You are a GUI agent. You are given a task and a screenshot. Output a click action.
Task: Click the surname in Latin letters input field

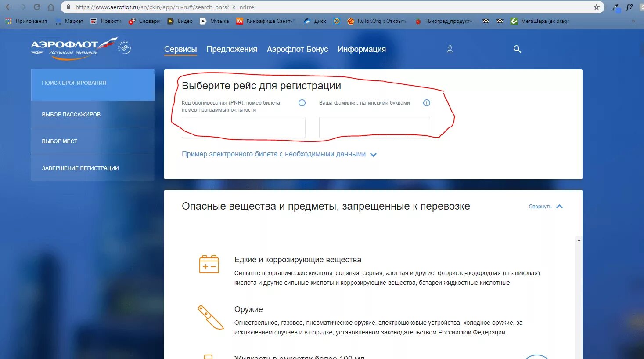(374, 127)
